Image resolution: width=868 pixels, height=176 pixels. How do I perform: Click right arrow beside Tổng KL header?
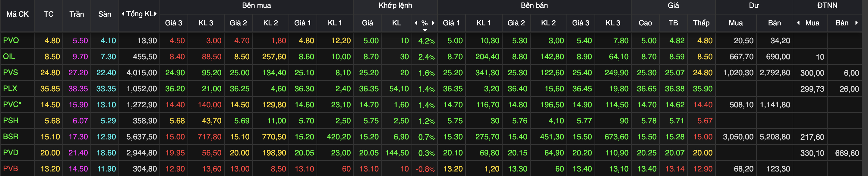[155, 14]
